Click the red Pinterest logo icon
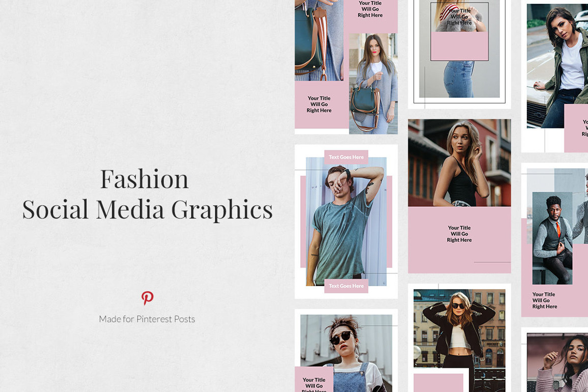 coord(147,298)
